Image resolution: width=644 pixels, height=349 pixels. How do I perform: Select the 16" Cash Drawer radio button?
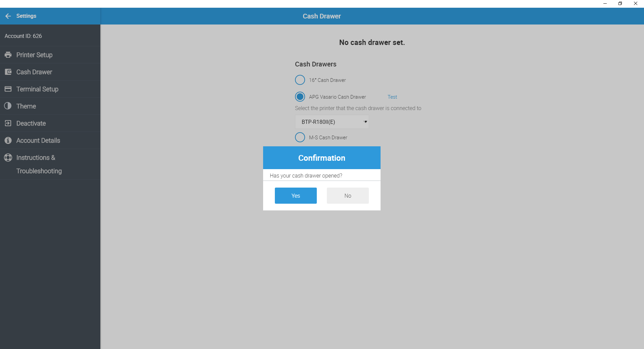[x=300, y=80]
